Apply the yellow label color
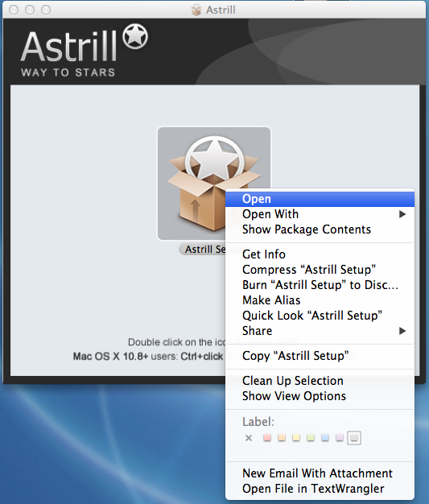 coord(296,438)
